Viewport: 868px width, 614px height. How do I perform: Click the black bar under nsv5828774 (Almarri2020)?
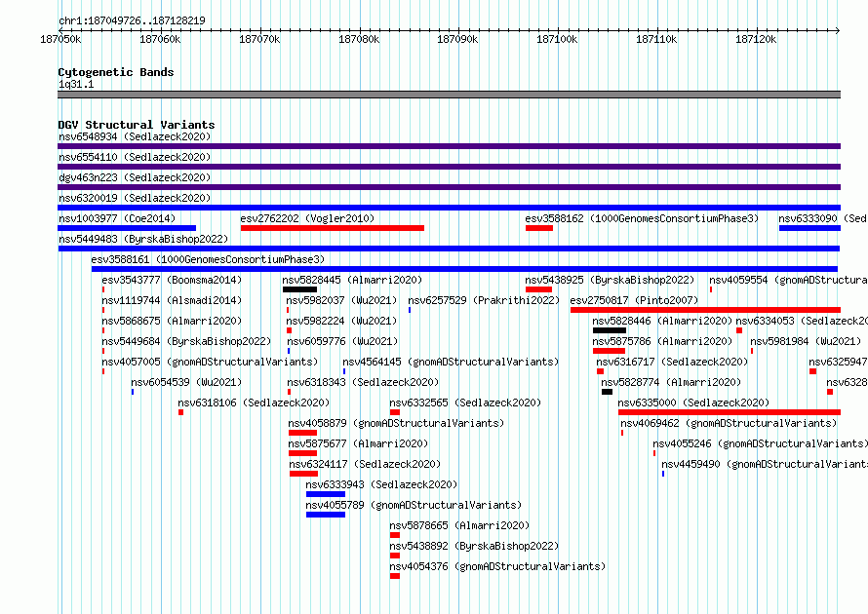(x=608, y=392)
